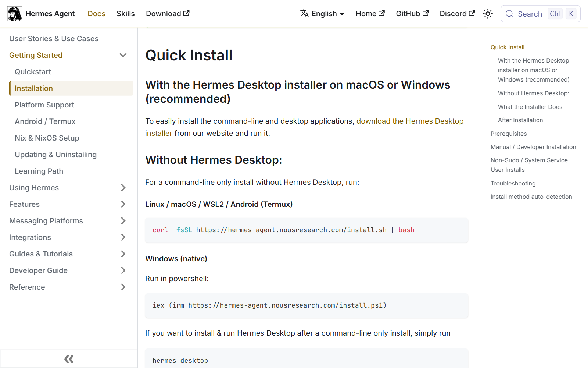588x368 pixels.
Task: Collapse sidebar with double-chevron button
Action: [69, 359]
